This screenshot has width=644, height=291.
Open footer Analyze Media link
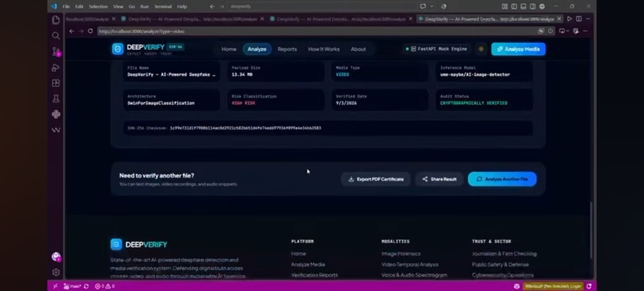pos(308,265)
